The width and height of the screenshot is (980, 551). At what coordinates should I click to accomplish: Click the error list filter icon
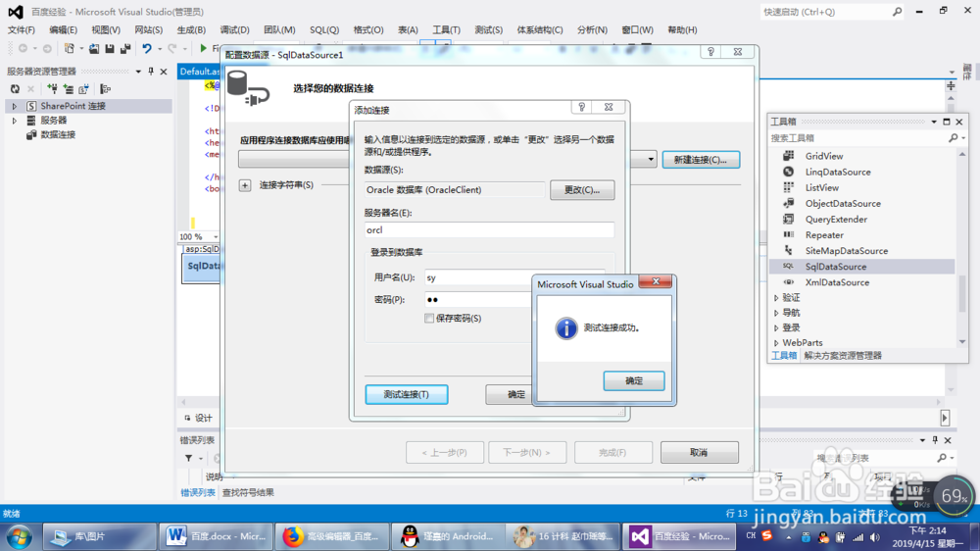pyautogui.click(x=189, y=459)
